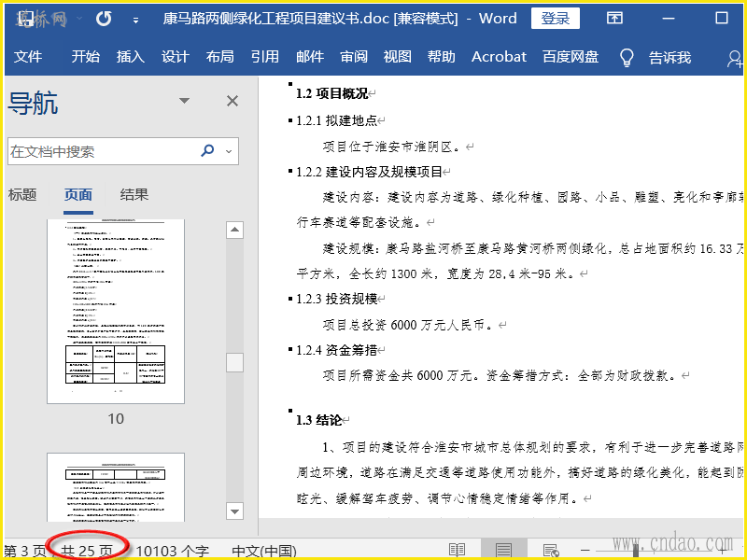Click the 告诉我 search field
Image resolution: width=747 pixels, height=560 pixels.
tap(669, 57)
